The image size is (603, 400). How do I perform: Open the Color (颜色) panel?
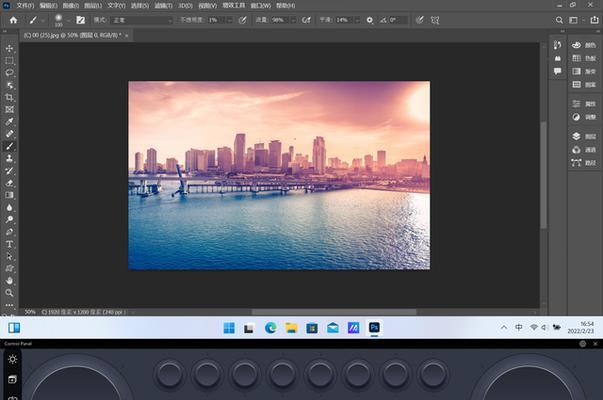tap(584, 45)
